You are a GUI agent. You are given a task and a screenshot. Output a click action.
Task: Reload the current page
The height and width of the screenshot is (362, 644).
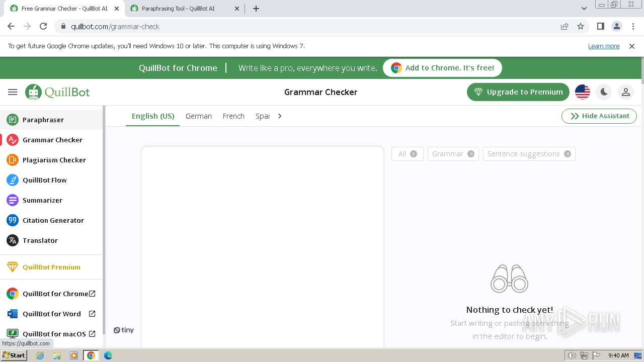(x=43, y=27)
